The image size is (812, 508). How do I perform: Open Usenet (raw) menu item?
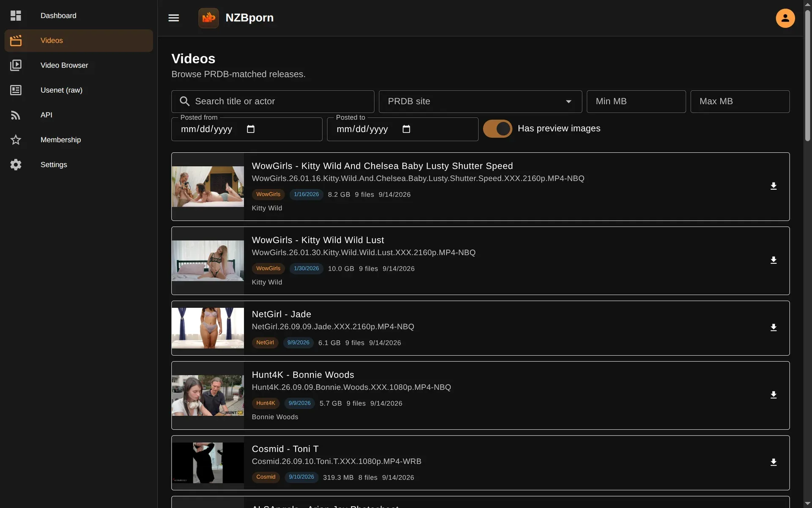[79, 90]
